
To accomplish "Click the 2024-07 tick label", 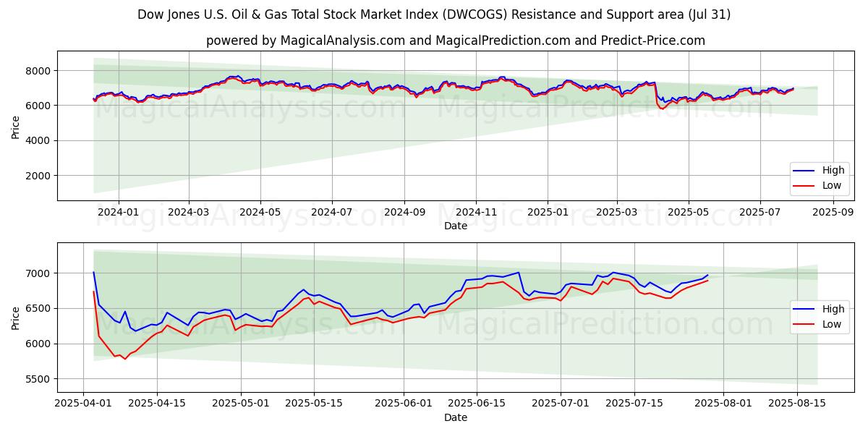I will point(332,212).
